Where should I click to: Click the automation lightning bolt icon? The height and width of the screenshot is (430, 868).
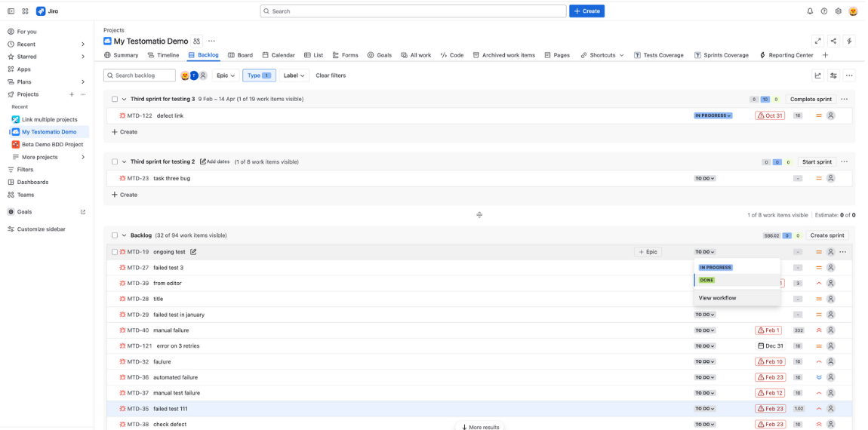pos(849,41)
